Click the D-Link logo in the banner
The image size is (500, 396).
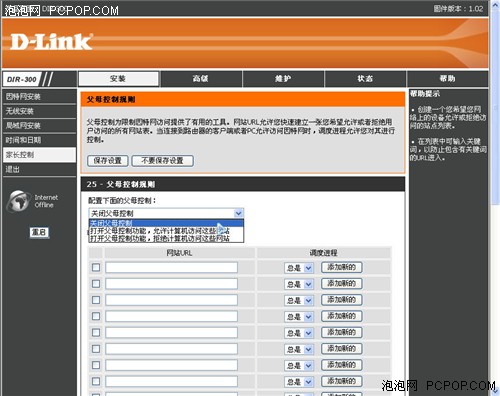coord(51,42)
